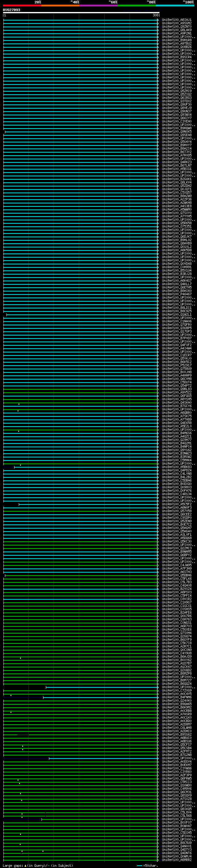Select hit label UniRef100_Q9UN37

[177, 111]
